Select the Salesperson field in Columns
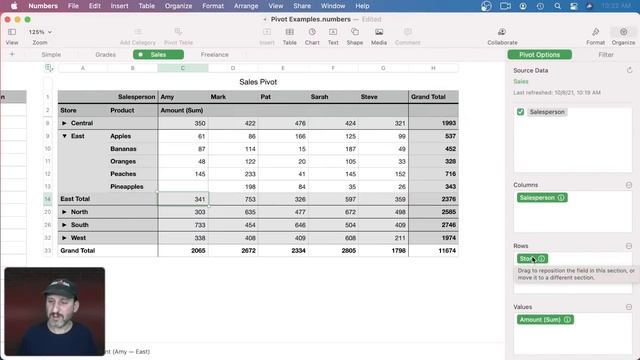Image resolution: width=640 pixels, height=360 pixels. pyautogui.click(x=542, y=198)
